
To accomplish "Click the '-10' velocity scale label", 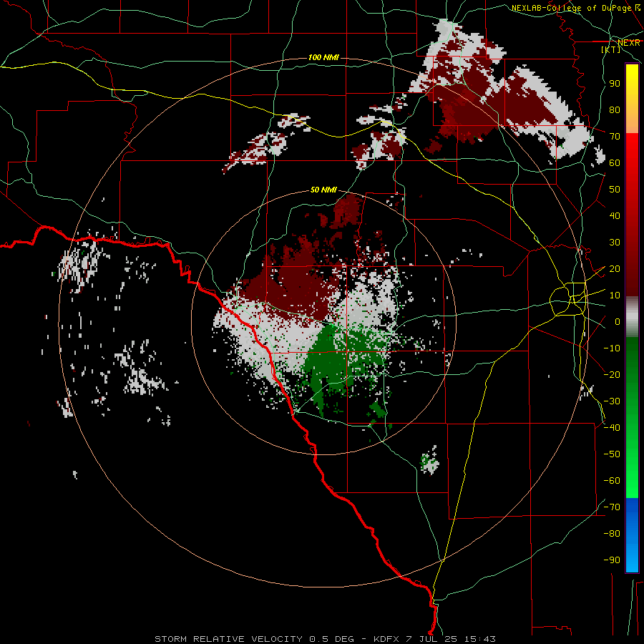I will 612,348.
